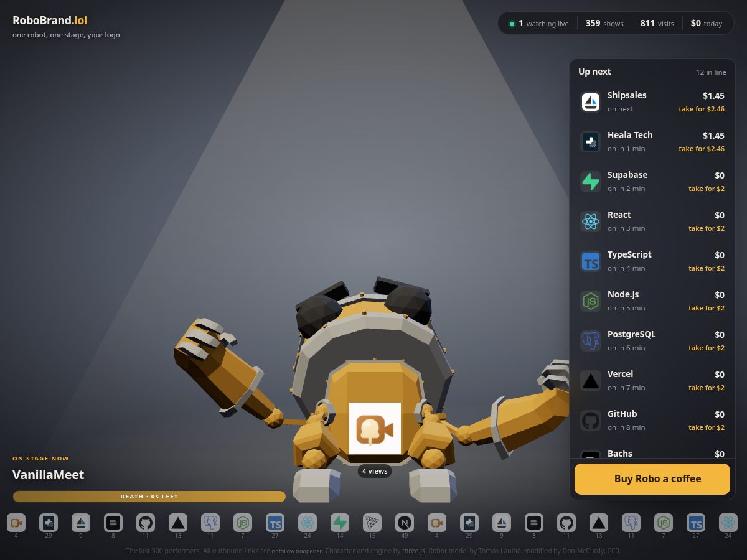Click the Supabase name in the queue

[x=627, y=175]
